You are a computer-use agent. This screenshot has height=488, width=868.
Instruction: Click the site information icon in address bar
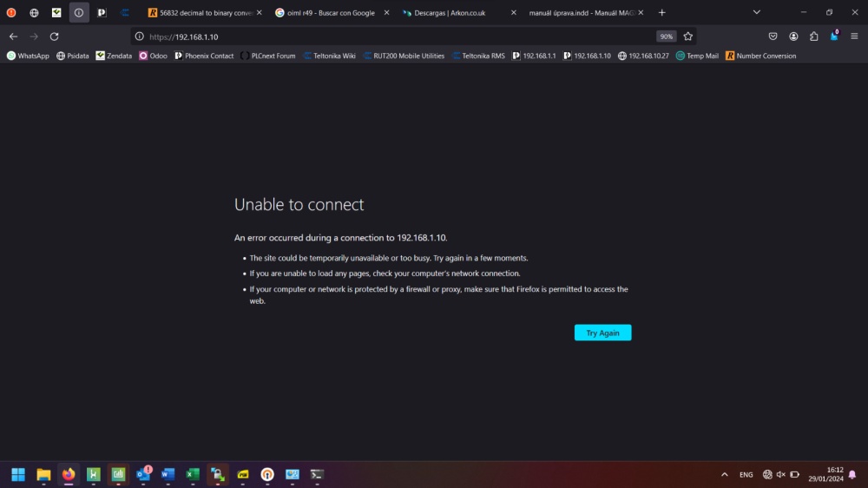140,36
